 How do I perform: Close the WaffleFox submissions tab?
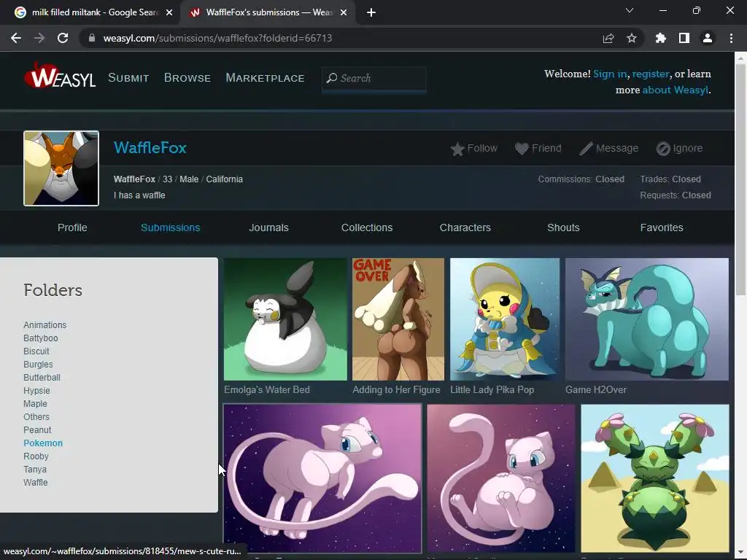344,13
